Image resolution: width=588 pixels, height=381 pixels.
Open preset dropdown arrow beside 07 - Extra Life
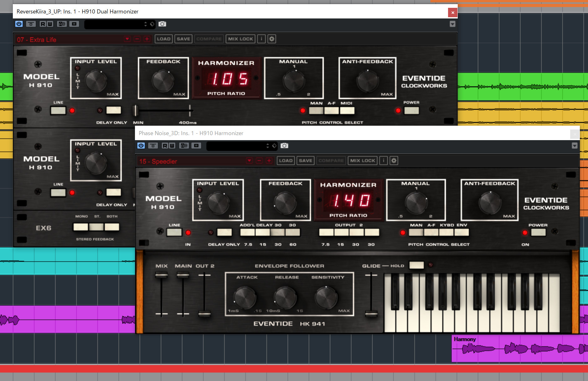click(127, 39)
